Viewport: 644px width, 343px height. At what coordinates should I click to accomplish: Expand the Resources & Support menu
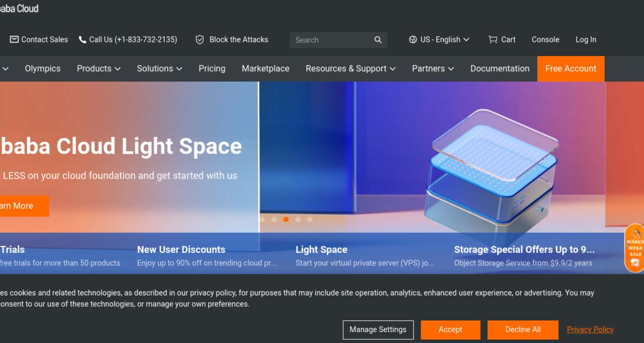(351, 68)
